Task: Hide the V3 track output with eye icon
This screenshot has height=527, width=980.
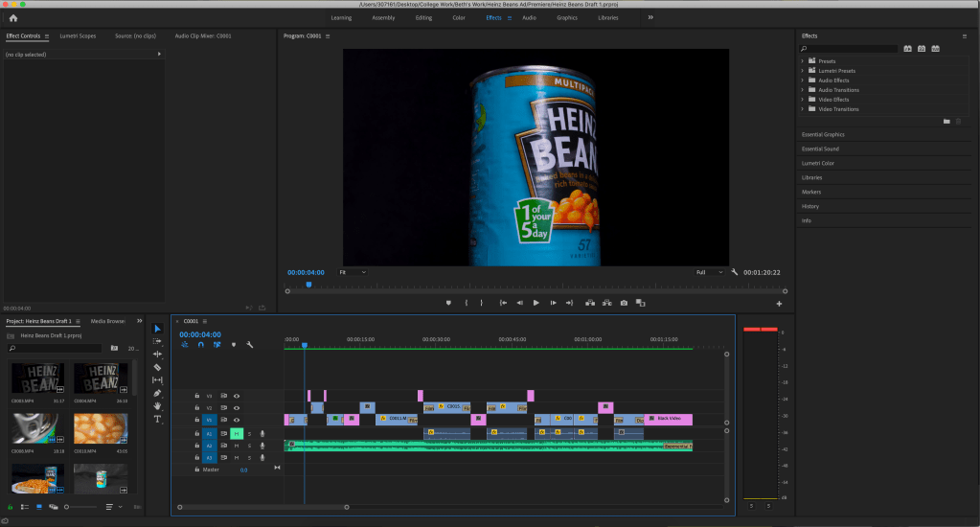Action: click(x=237, y=395)
